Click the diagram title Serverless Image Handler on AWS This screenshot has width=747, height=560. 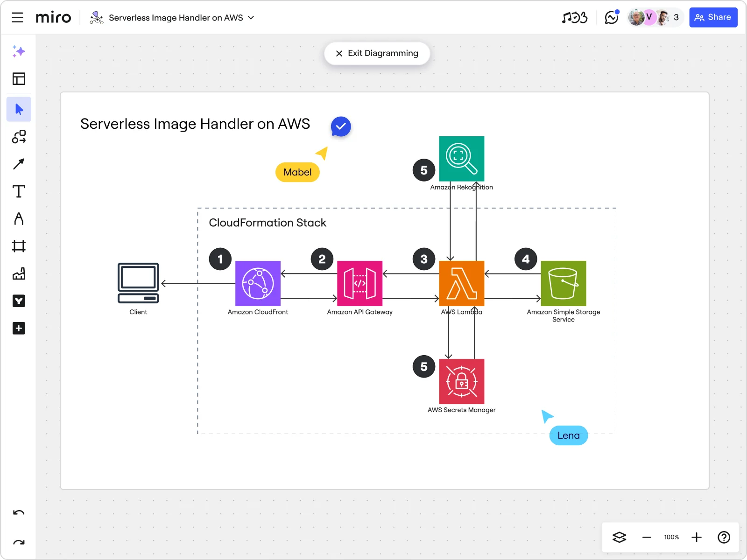click(195, 124)
